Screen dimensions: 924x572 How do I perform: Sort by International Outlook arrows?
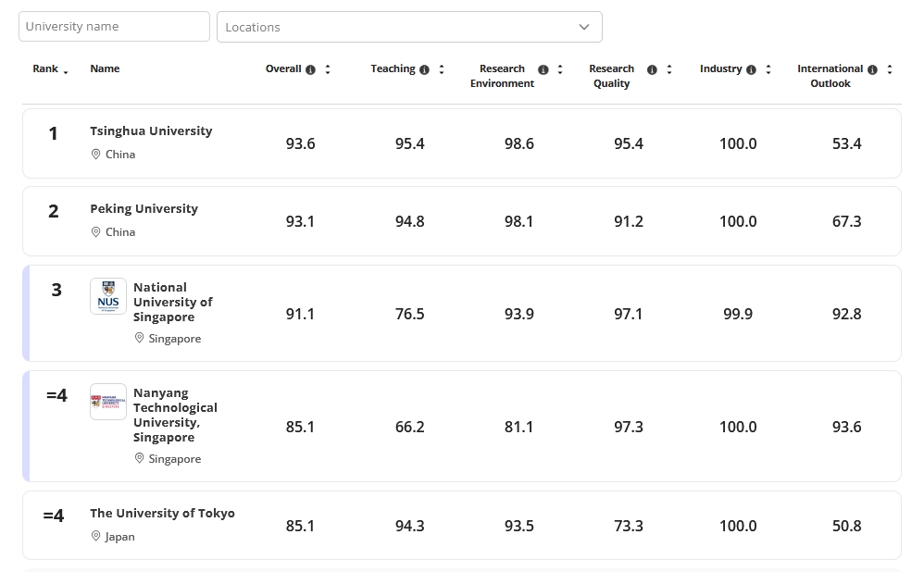(x=890, y=69)
